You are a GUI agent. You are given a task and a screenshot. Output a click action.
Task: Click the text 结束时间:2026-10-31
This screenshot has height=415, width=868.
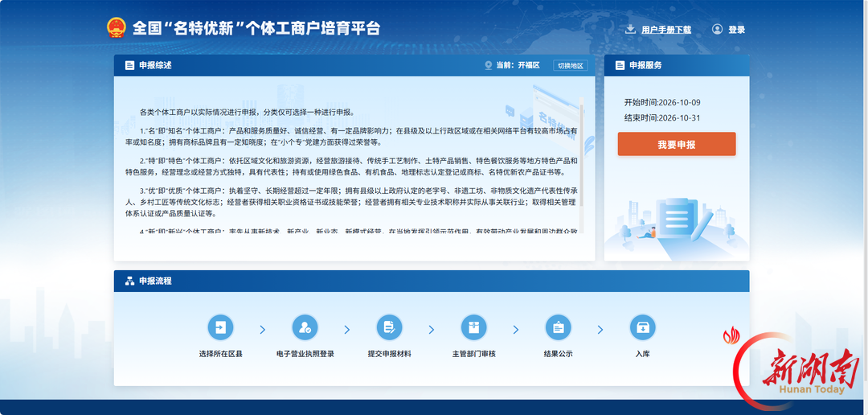pyautogui.click(x=662, y=118)
